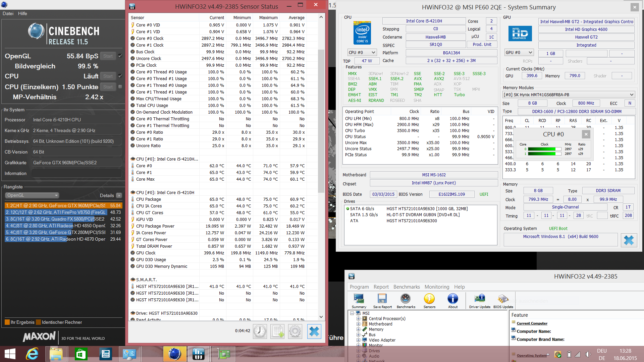
Task: Click the Driver Update icon
Action: pyautogui.click(x=480, y=301)
